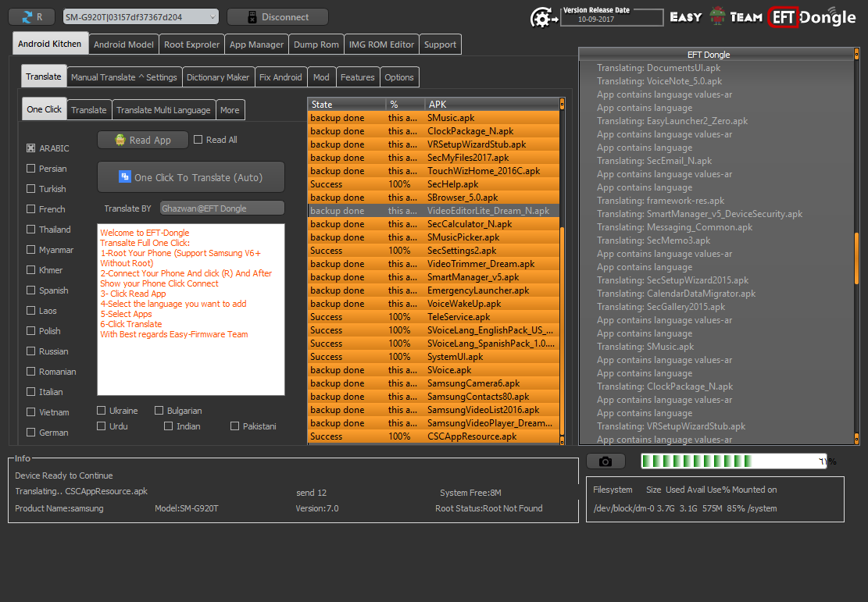Check the Urdu language checkbox
868x602 pixels.
tap(102, 426)
